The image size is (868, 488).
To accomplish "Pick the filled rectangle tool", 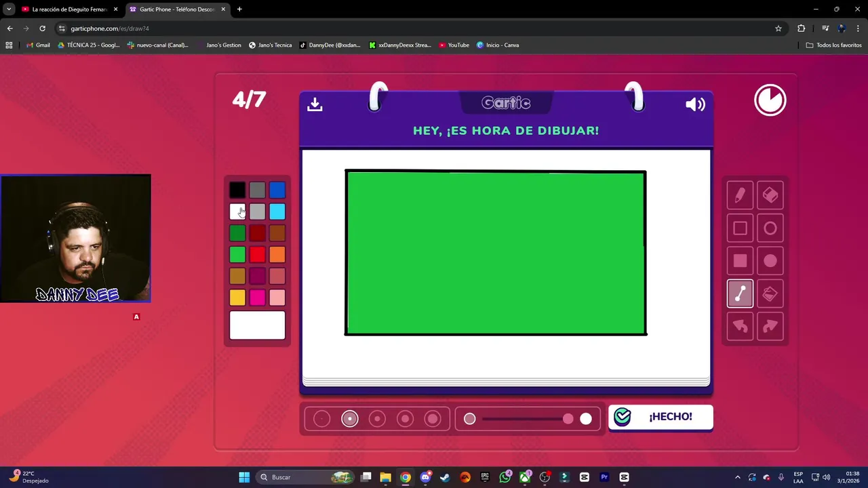I will coord(740,261).
